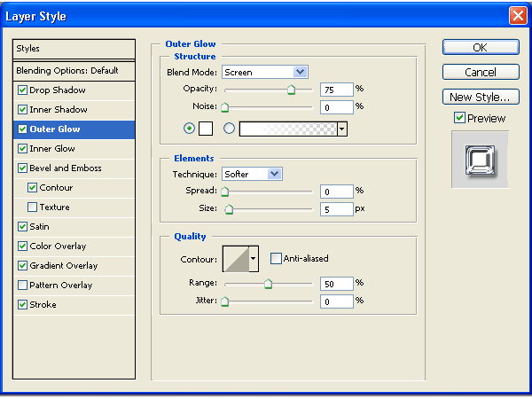Viewport: 532px width, 399px height.
Task: Enable the Anti-aliased checkbox
Action: [x=276, y=259]
